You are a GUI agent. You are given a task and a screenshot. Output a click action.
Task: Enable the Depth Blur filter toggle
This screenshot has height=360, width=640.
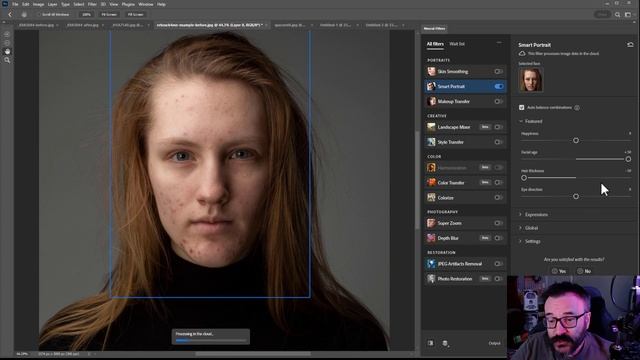pyautogui.click(x=498, y=238)
